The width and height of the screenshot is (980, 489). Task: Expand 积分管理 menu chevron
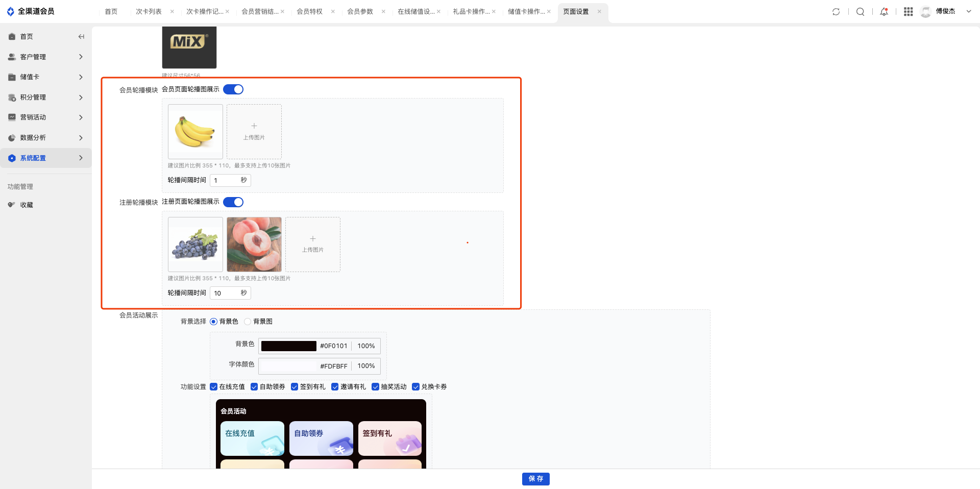tap(81, 97)
